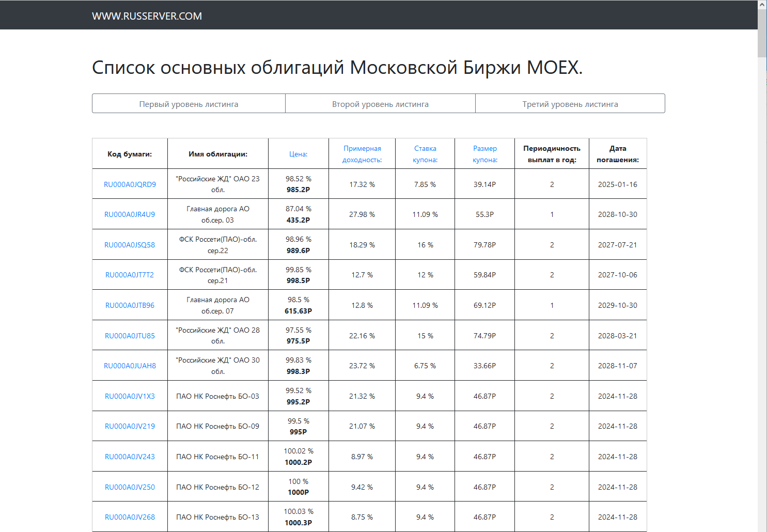767x532 pixels.
Task: Click price 615.63Р in the table
Action: 298,311
